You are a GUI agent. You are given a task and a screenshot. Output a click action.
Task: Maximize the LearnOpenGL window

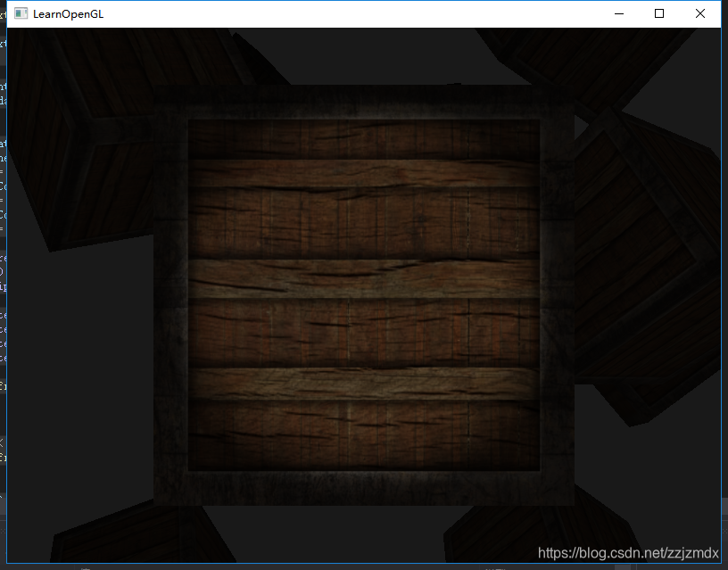coord(658,14)
